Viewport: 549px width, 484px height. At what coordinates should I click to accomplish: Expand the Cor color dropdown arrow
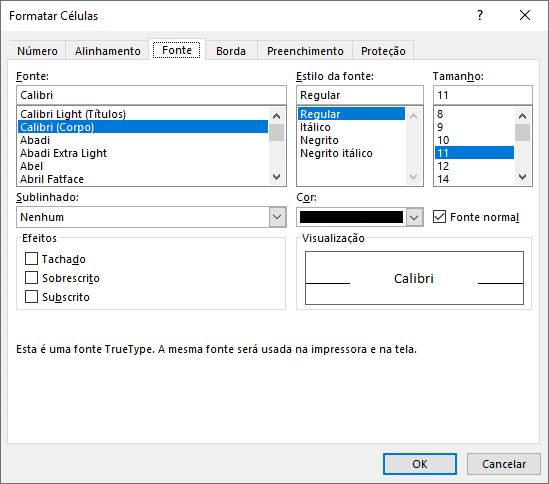414,217
